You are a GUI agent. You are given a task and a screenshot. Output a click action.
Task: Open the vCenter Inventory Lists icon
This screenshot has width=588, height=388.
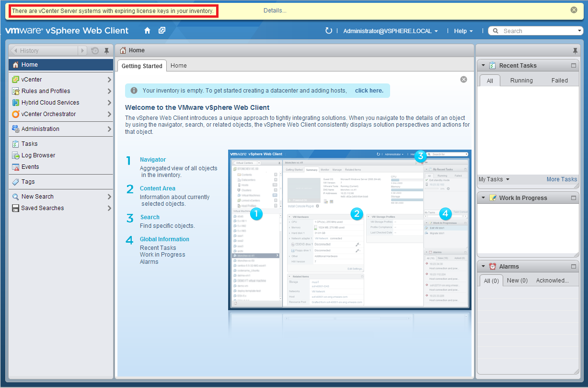162,31
